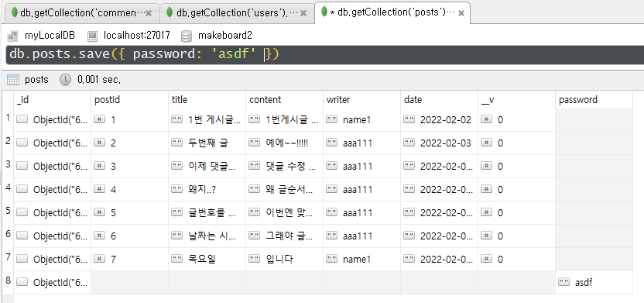Close the comments collection tab

point(149,13)
